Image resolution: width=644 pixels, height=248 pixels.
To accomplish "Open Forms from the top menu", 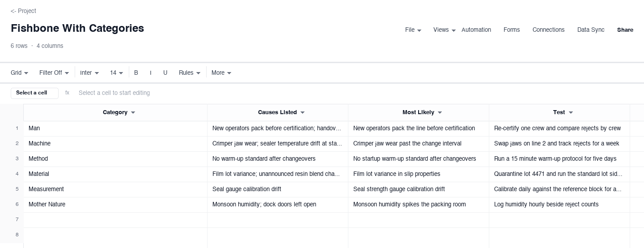I will 512,30.
